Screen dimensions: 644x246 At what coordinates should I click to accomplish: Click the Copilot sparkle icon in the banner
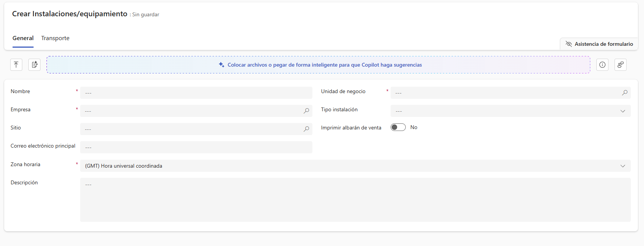[x=222, y=65]
